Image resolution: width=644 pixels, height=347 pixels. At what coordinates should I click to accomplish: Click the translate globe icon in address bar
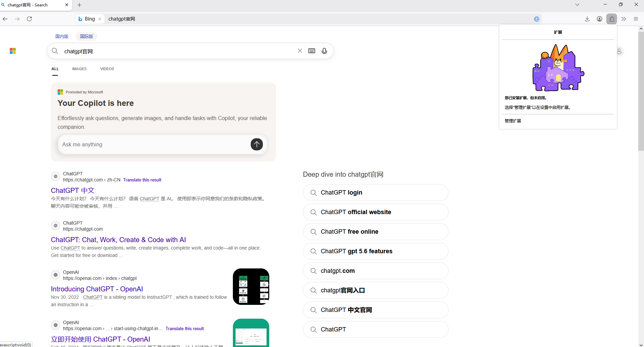click(x=536, y=19)
